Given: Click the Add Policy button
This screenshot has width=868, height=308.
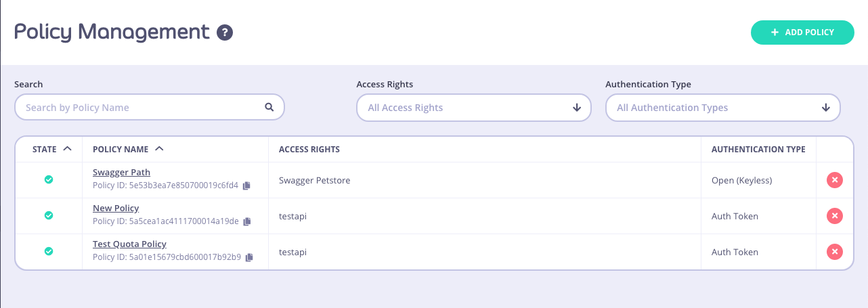Looking at the screenshot, I should (802, 32).
